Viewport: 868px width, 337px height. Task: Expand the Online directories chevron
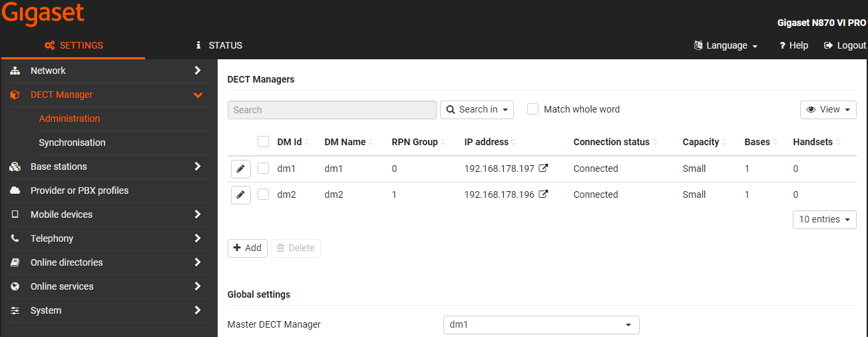point(198,262)
